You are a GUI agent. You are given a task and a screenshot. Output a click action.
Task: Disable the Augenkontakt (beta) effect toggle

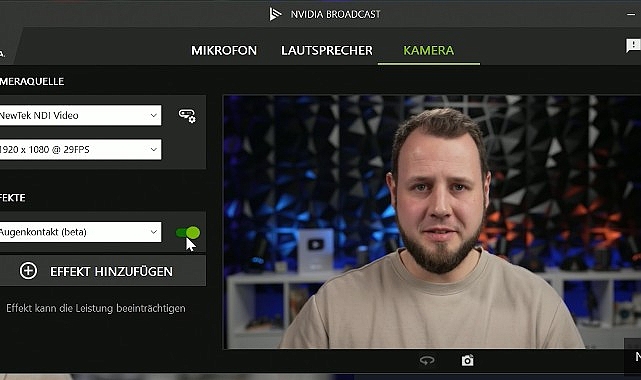188,232
